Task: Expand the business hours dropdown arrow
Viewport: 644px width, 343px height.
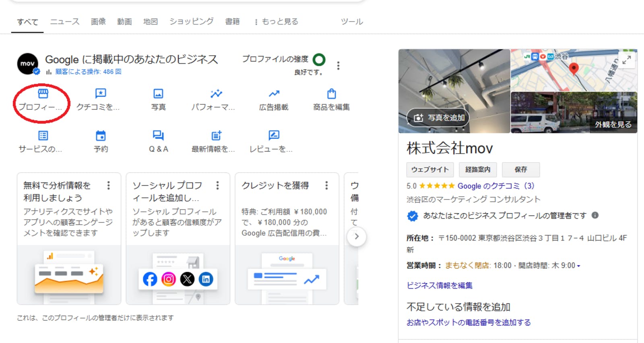Action: [578, 266]
